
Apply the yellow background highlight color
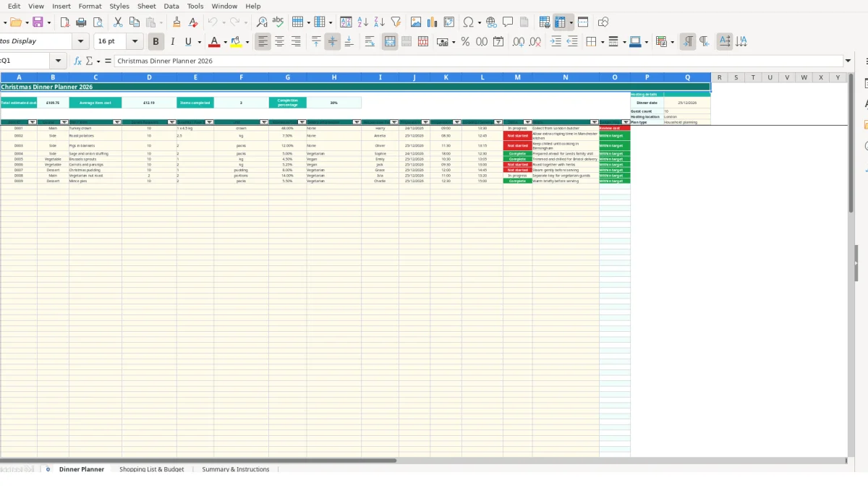237,42
